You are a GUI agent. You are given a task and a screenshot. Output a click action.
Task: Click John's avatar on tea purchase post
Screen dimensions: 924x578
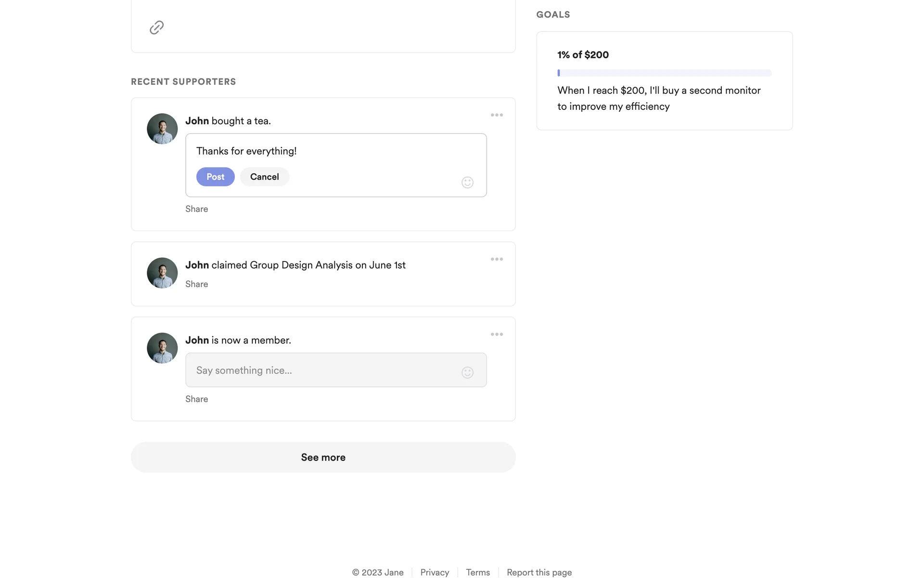tap(162, 129)
